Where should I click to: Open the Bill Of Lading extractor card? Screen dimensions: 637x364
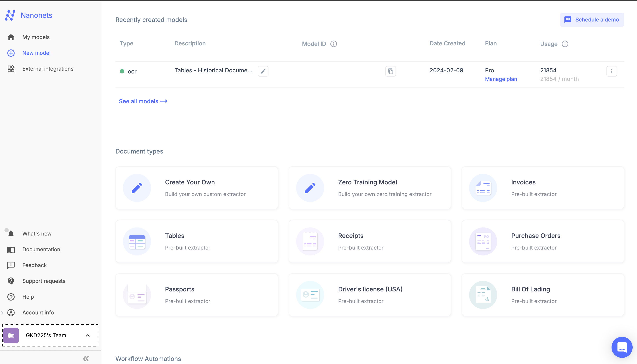(542, 295)
